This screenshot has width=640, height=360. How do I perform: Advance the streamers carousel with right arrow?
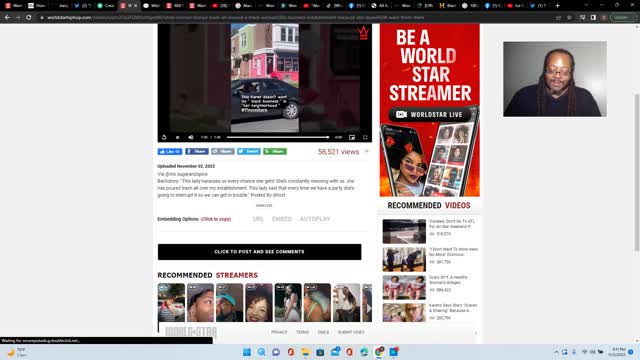tap(368, 308)
